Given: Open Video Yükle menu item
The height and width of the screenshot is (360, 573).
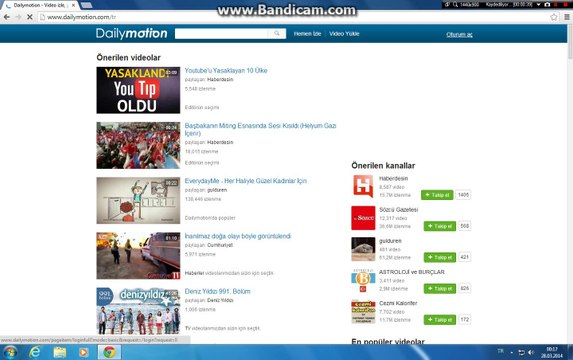Looking at the screenshot, I should point(344,34).
